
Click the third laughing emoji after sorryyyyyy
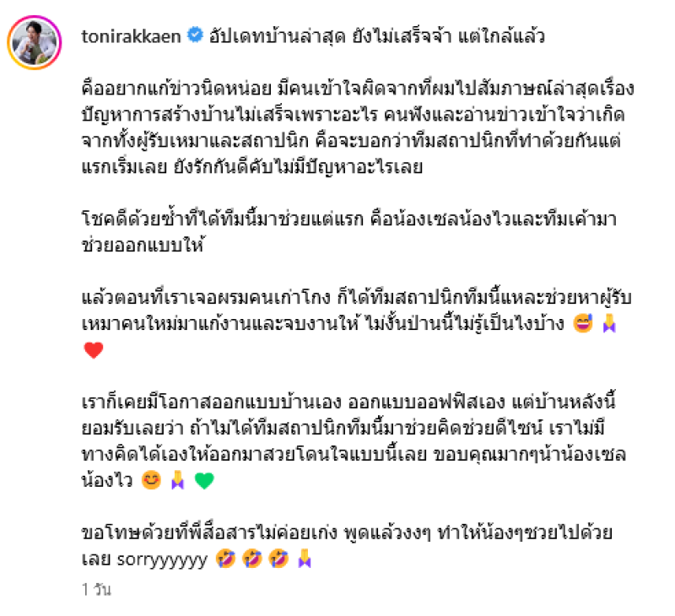(278, 559)
